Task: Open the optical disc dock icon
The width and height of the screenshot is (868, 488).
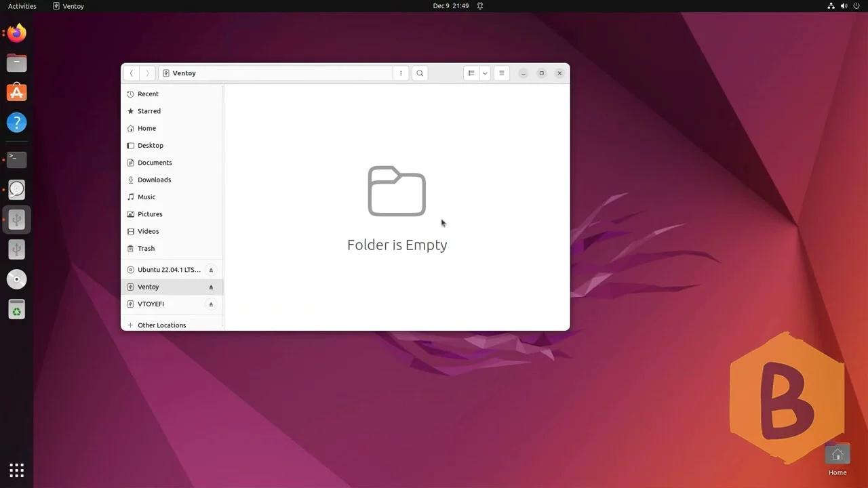Action: pyautogui.click(x=17, y=279)
